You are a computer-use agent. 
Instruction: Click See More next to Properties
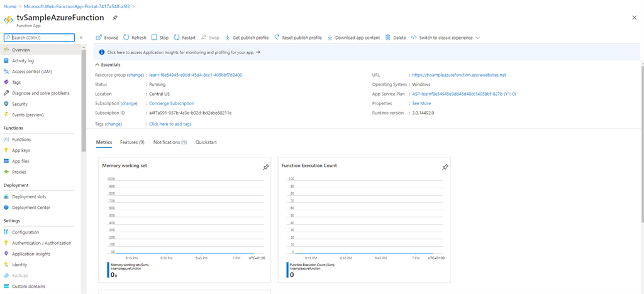click(x=421, y=103)
